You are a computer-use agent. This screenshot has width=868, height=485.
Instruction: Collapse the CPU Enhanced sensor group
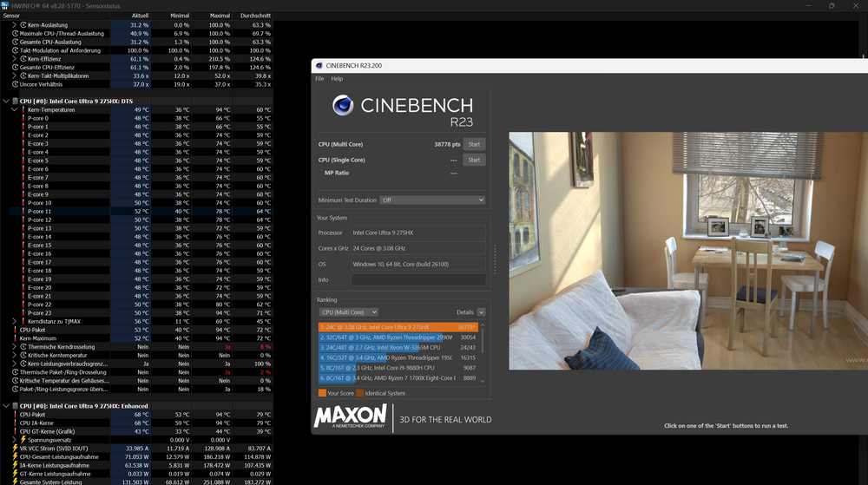coord(6,405)
